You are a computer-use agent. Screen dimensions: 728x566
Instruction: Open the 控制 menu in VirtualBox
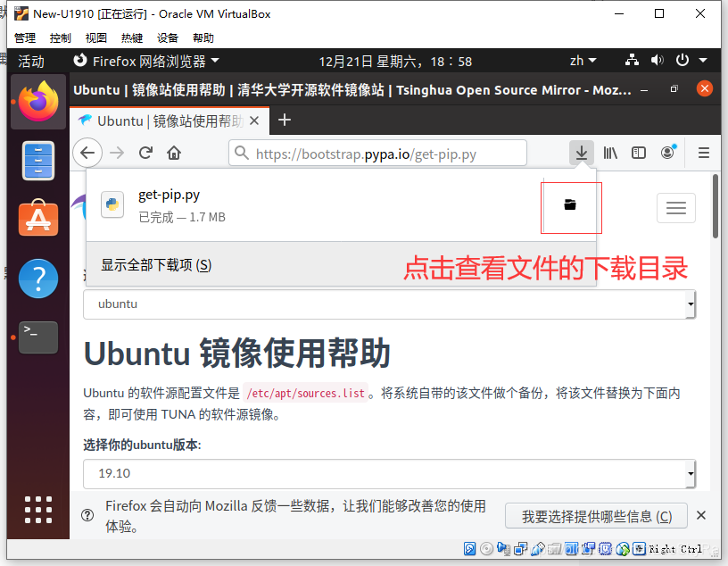click(61, 38)
